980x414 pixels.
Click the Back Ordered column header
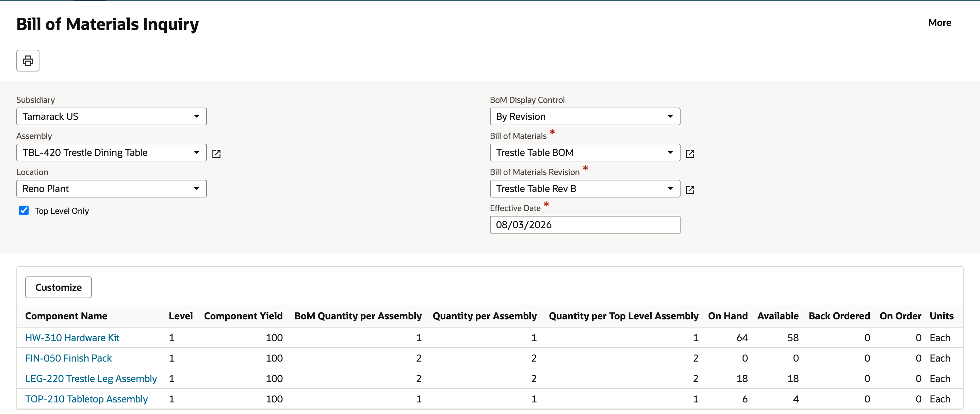pos(839,316)
